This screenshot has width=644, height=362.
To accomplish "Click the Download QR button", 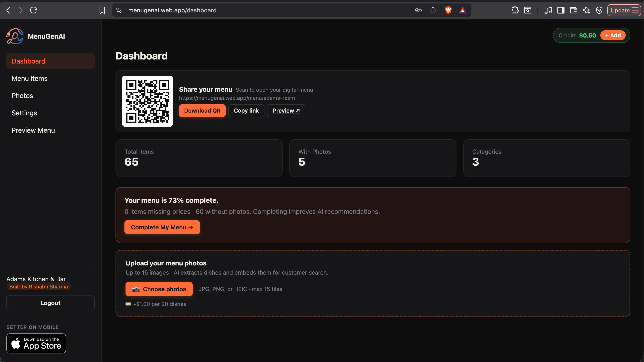I will [202, 111].
